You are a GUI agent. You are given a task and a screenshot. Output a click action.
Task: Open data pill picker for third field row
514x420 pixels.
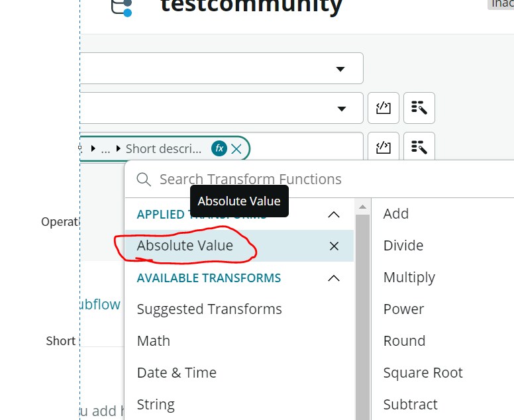coord(419,147)
